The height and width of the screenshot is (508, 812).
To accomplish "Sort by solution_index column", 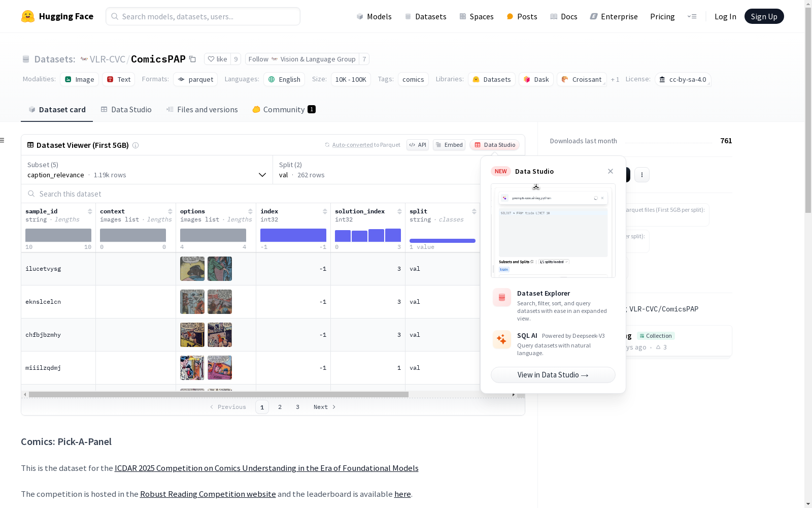I will coord(399,211).
